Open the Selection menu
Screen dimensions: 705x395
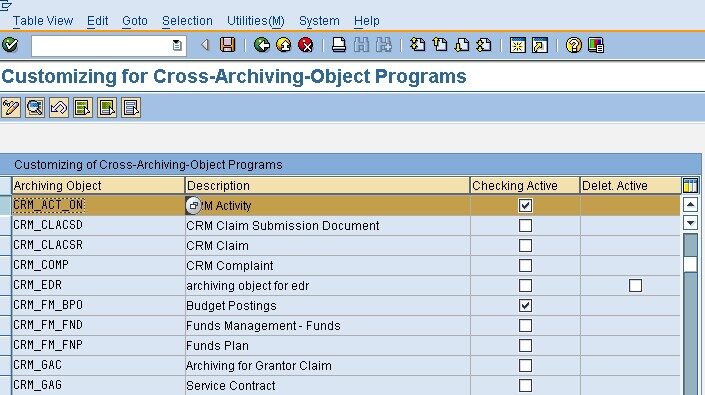coord(187,21)
